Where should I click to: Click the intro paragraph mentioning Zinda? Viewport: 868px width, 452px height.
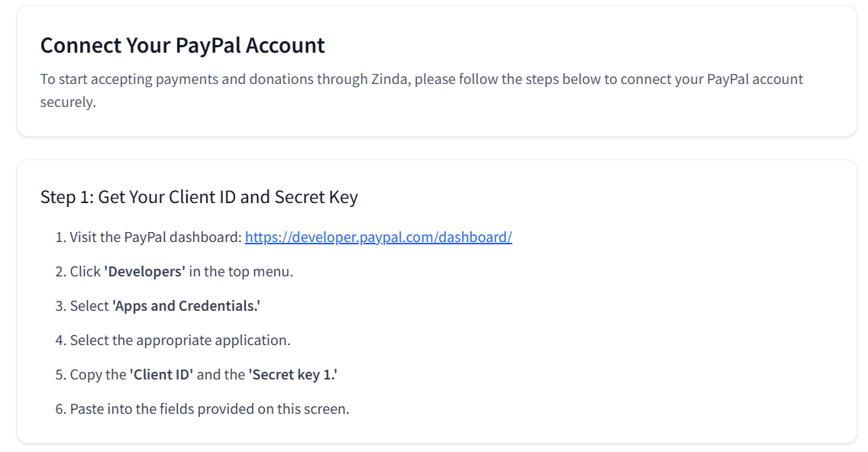(421, 90)
